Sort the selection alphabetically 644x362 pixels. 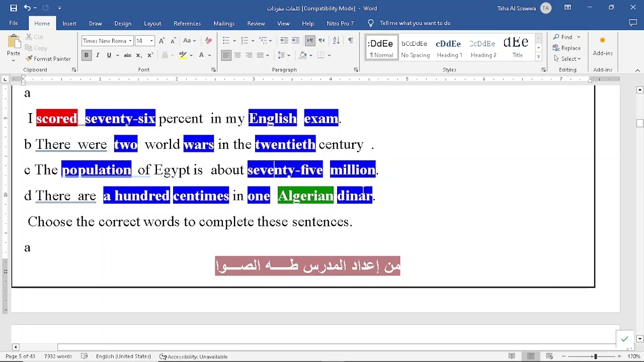click(x=337, y=41)
